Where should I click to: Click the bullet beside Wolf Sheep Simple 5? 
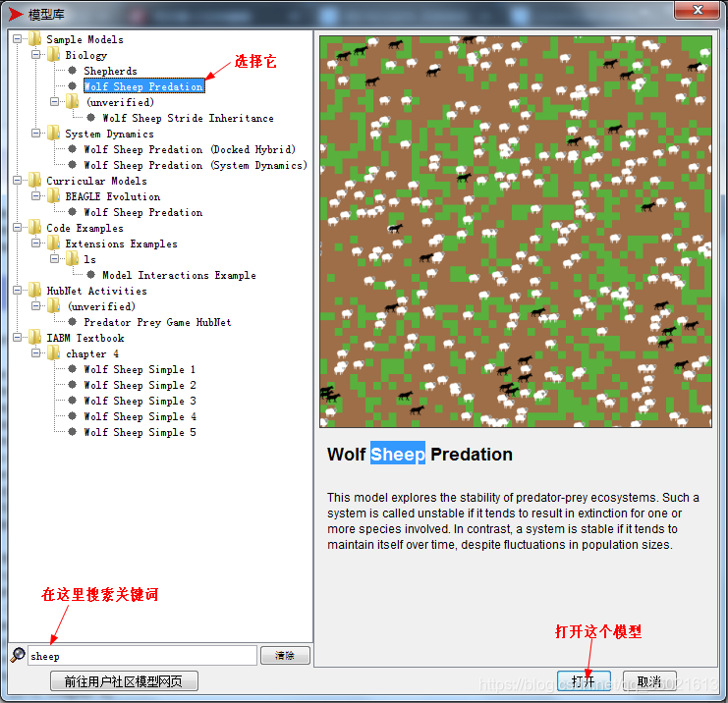pos(73,432)
